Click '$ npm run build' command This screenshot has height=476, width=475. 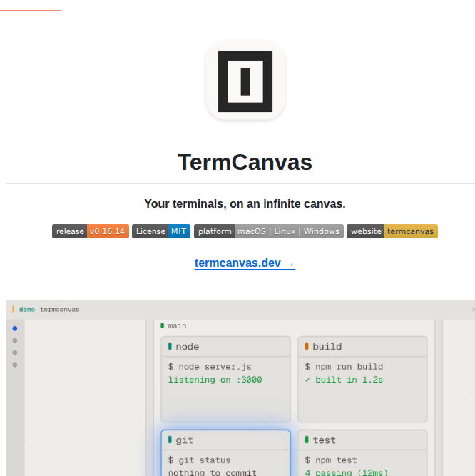(344, 367)
